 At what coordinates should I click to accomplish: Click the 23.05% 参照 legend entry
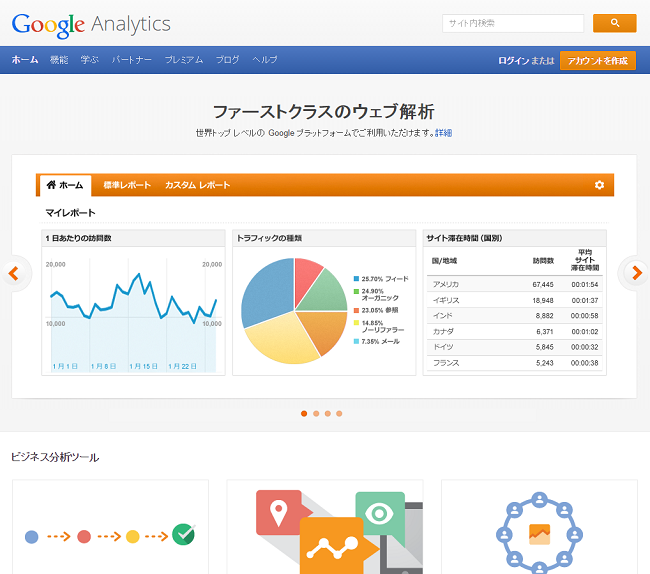[x=376, y=310]
